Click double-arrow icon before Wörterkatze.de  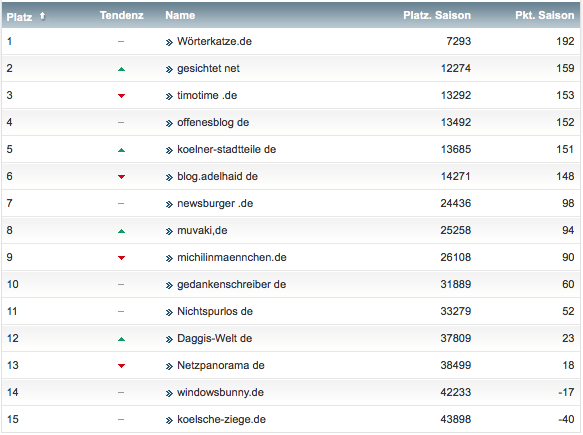pos(169,42)
